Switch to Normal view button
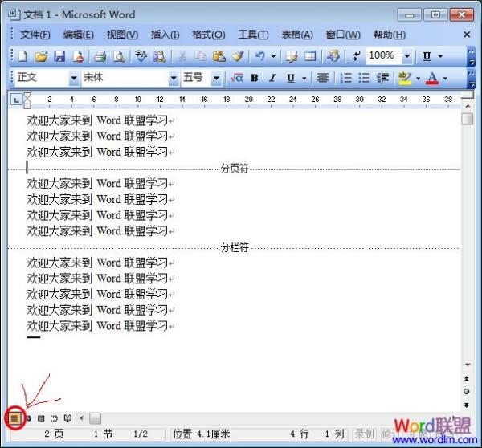The image size is (482, 448). [x=14, y=418]
